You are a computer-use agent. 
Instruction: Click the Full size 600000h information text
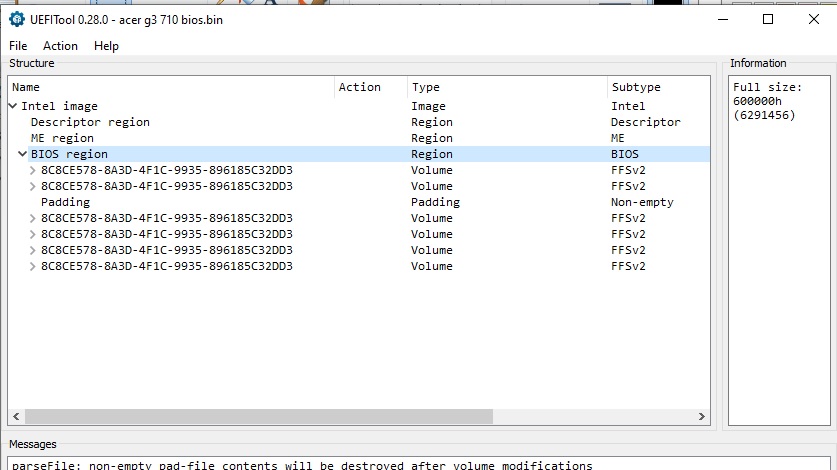(x=767, y=101)
